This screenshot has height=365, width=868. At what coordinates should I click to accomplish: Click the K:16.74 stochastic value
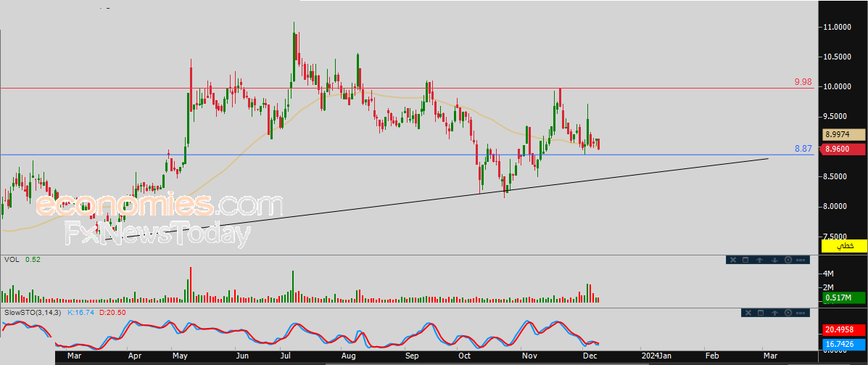coord(81,312)
